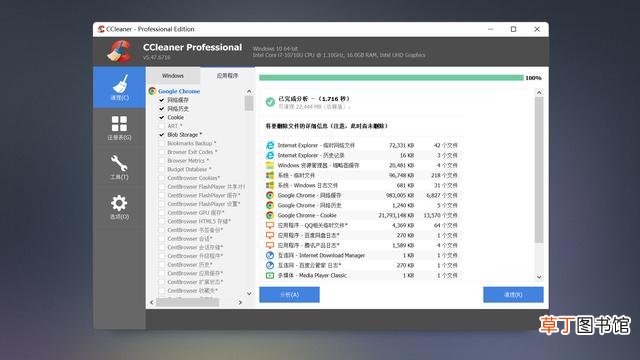
Task: Check Budget Database * option
Action: click(162, 169)
